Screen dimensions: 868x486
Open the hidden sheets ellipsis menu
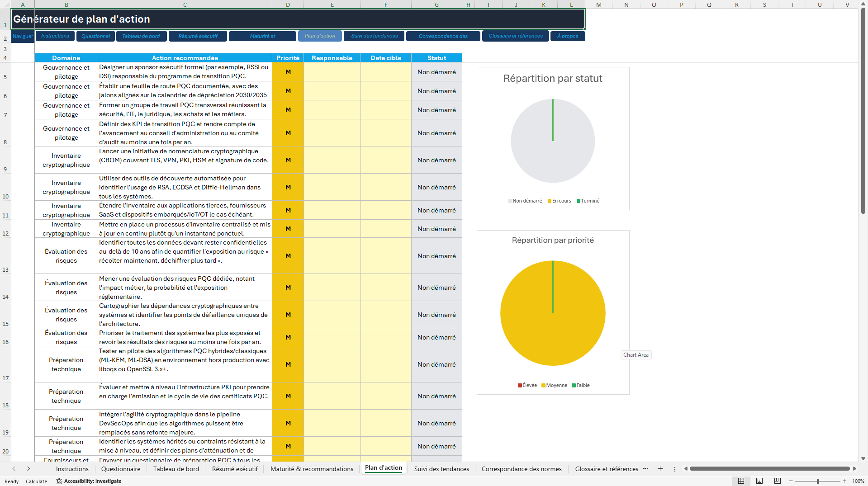tap(645, 469)
